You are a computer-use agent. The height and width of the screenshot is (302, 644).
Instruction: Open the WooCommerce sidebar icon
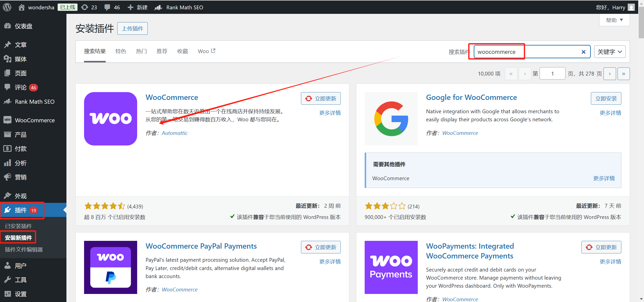tap(8, 120)
